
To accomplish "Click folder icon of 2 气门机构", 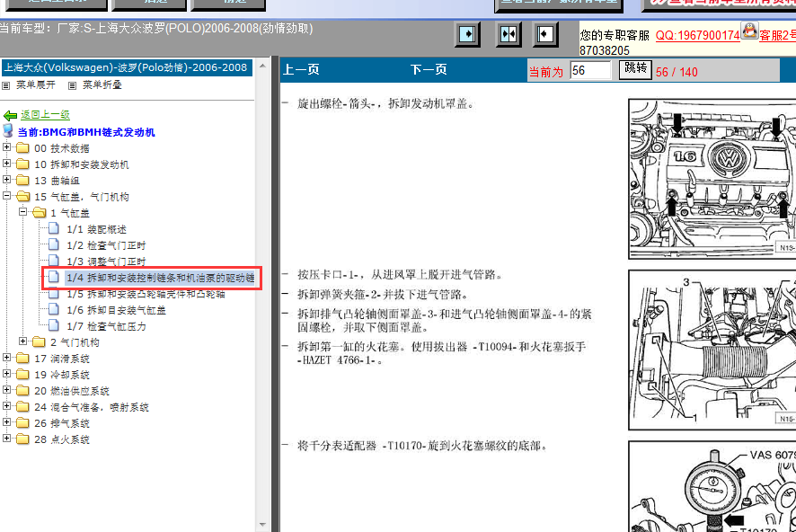I will pyautogui.click(x=39, y=342).
